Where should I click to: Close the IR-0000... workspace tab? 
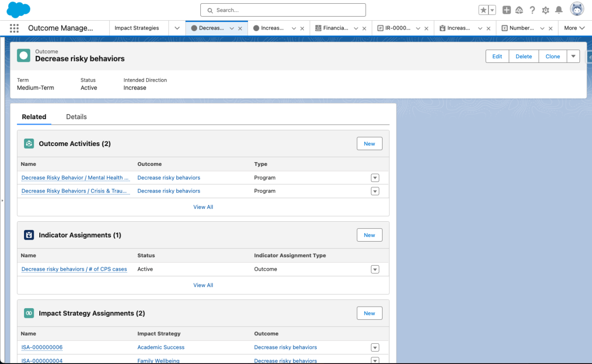click(426, 28)
